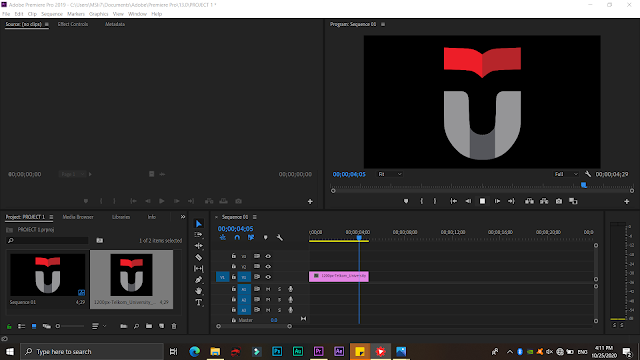Click the Find magnifier icon in Project panel footer
The height and width of the screenshot is (360, 640).
click(x=136, y=326)
